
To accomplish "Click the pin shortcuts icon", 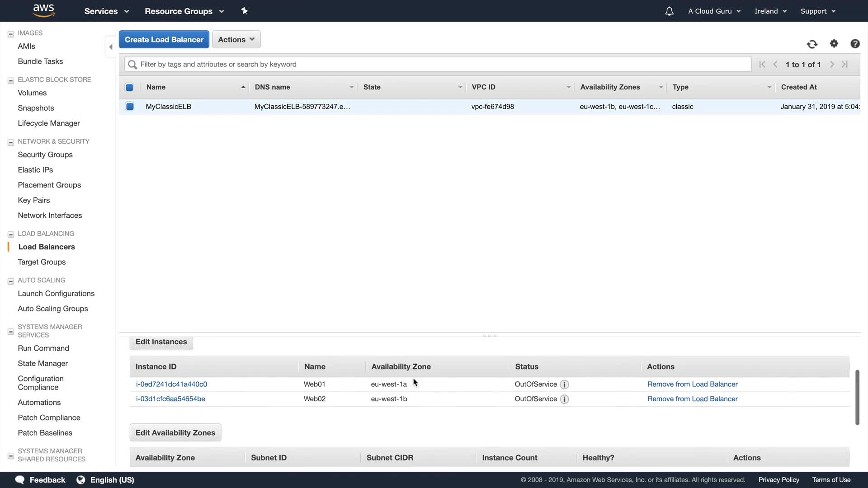I will [x=244, y=11].
